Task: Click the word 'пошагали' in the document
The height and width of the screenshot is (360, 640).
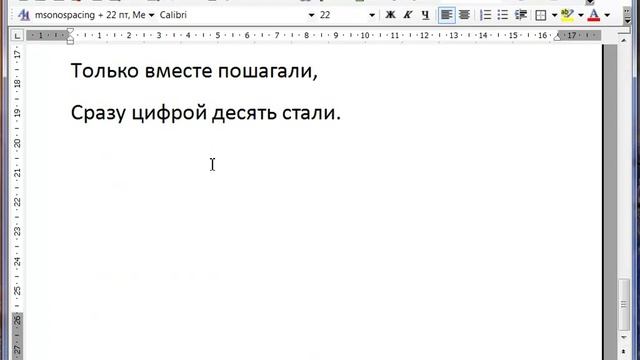Action: coord(266,71)
